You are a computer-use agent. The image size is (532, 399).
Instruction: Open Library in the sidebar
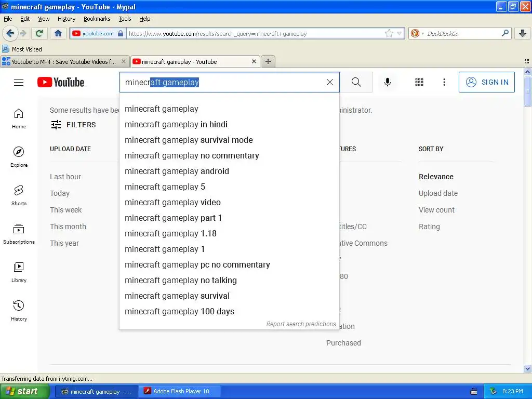(19, 272)
